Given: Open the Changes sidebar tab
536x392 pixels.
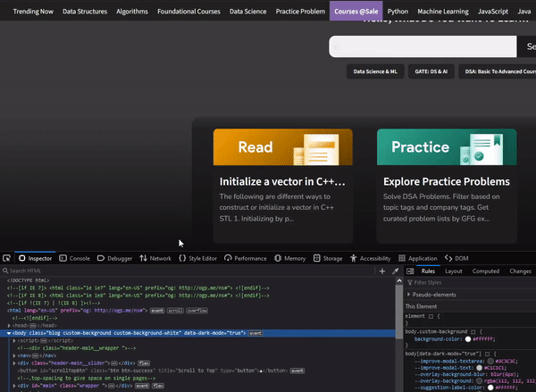Looking at the screenshot, I should [x=520, y=271].
